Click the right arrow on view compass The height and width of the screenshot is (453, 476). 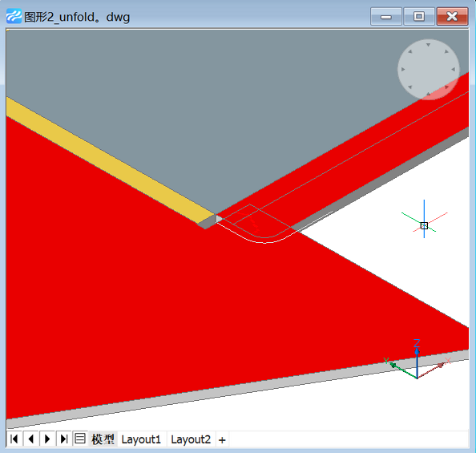click(454, 69)
